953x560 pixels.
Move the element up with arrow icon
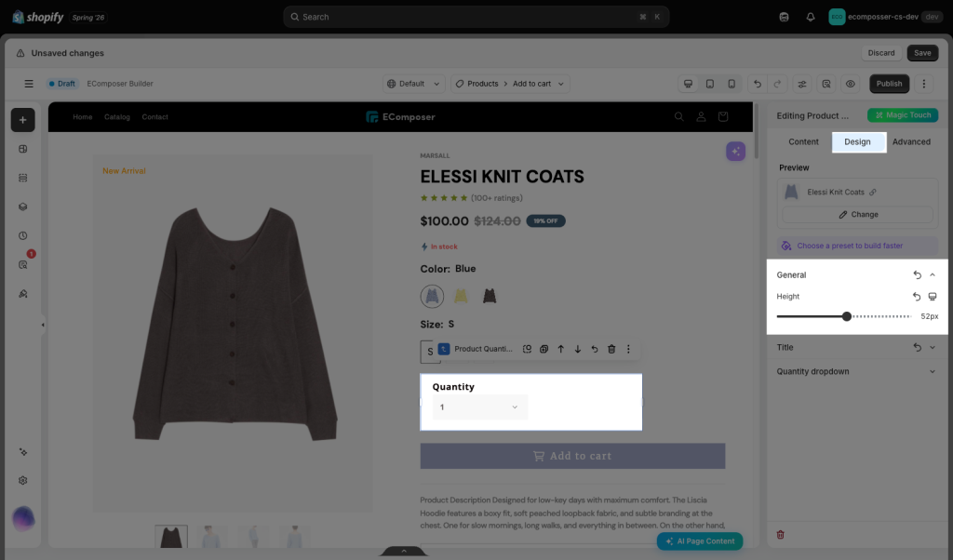[x=561, y=349]
